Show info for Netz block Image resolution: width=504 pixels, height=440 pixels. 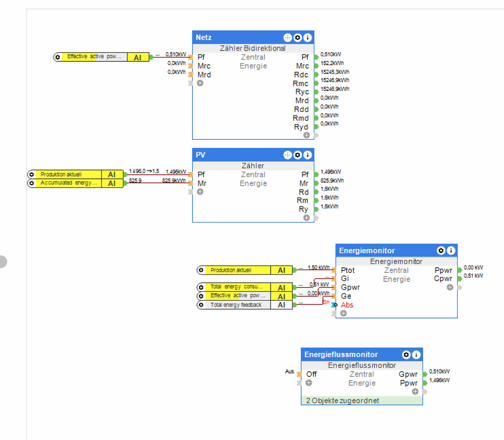pyautogui.click(x=307, y=38)
